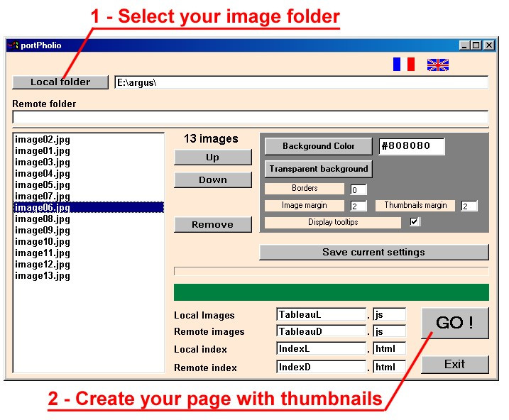Click the green progress bar
The height and width of the screenshot is (420, 509).
click(x=332, y=292)
